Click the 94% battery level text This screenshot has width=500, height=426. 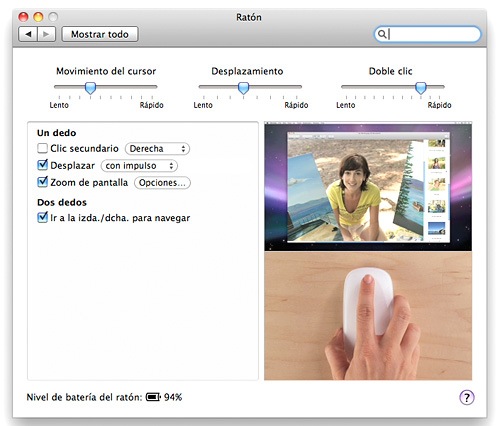click(173, 397)
